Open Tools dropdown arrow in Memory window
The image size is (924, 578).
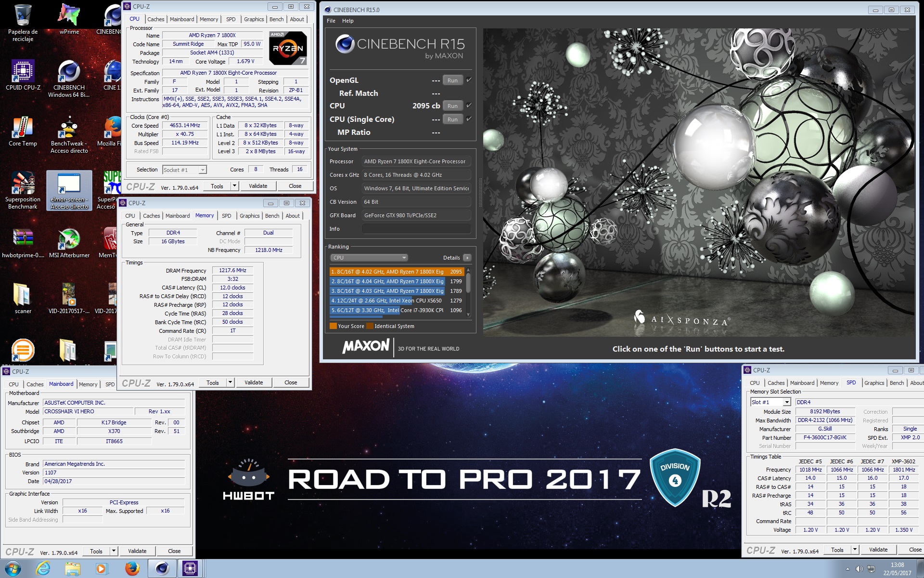230,382
